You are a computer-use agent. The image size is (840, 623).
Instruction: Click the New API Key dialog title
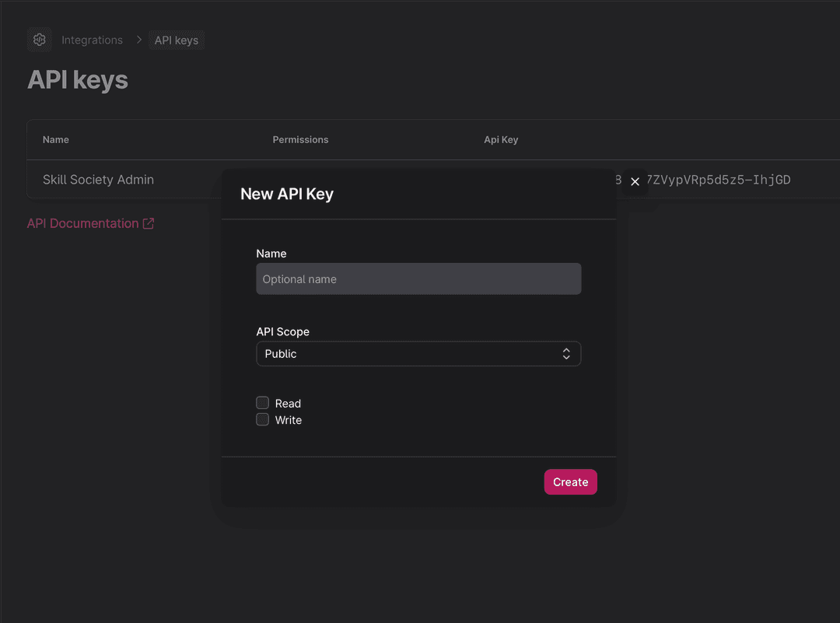point(287,194)
